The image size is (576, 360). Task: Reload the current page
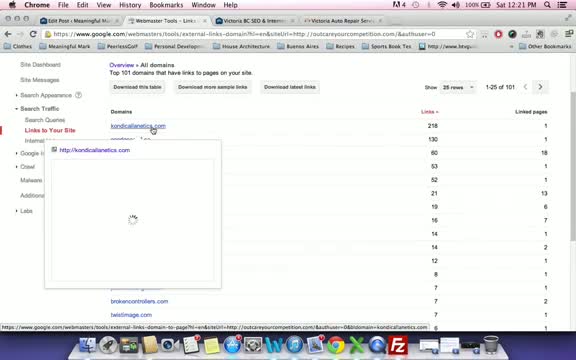pyautogui.click(x=33, y=34)
